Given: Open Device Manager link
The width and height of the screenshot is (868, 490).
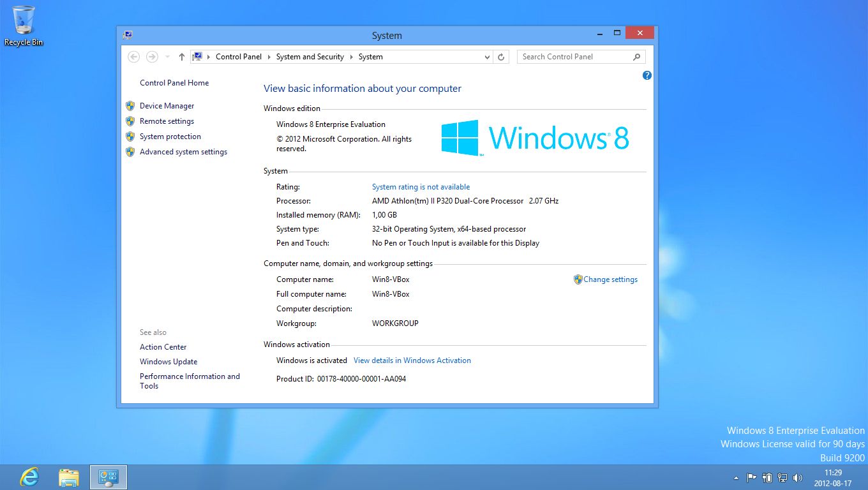Looking at the screenshot, I should point(167,106).
